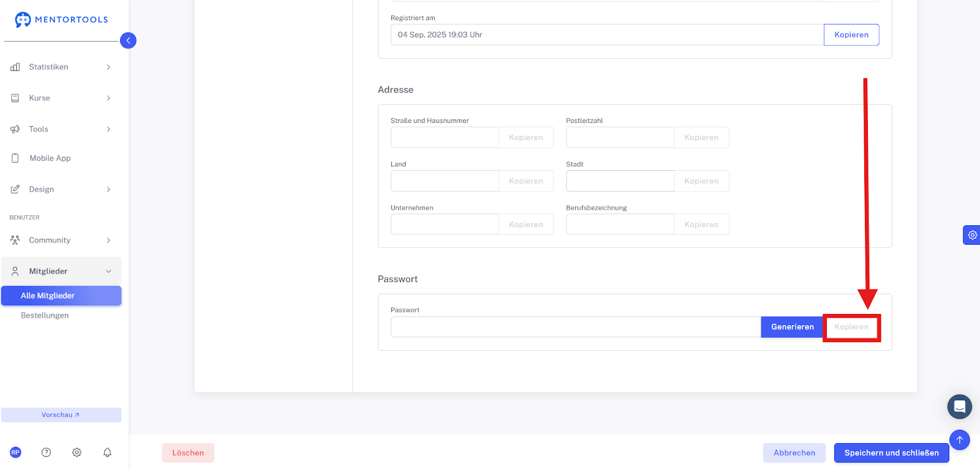Click the Passwort input field
This screenshot has height=470, width=980.
576,327
